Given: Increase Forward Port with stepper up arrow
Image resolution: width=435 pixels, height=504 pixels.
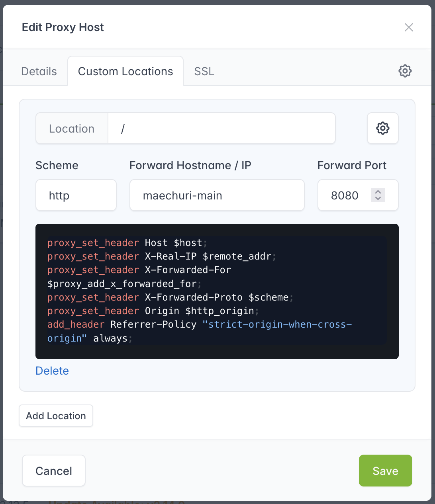Looking at the screenshot, I should pos(378,191).
